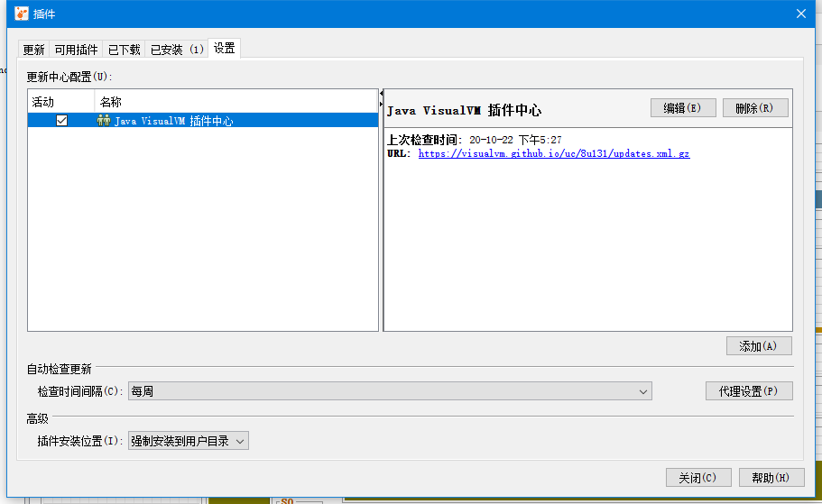This screenshot has height=504, width=822.
Task: Click the 名称 column header
Action: [236, 102]
